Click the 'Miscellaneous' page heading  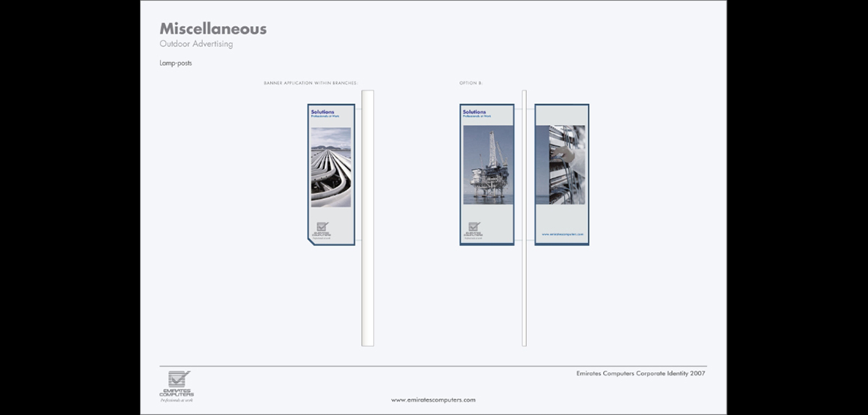pos(213,29)
